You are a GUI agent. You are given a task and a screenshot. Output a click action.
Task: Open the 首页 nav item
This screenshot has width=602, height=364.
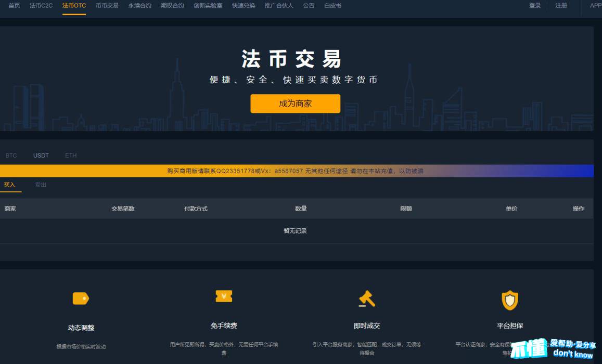[x=14, y=5]
